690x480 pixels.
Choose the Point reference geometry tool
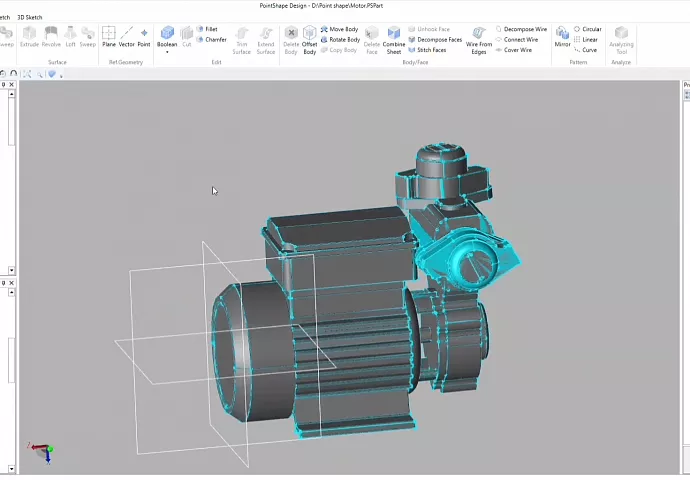(x=144, y=36)
